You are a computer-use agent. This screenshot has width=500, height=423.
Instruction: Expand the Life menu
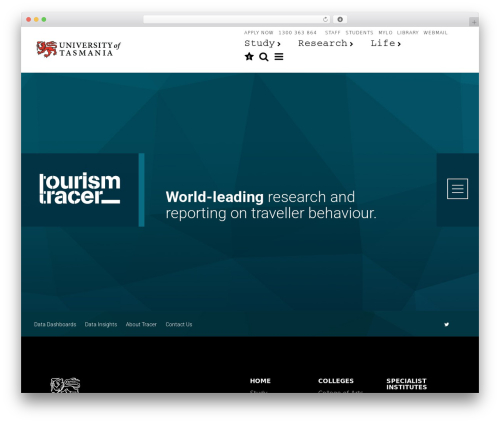coord(386,43)
